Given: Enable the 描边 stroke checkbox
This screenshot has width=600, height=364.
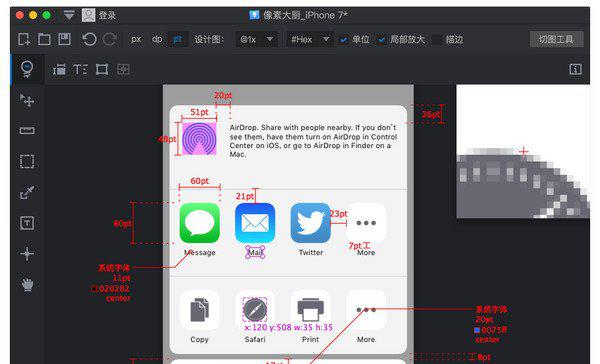Looking at the screenshot, I should (437, 40).
